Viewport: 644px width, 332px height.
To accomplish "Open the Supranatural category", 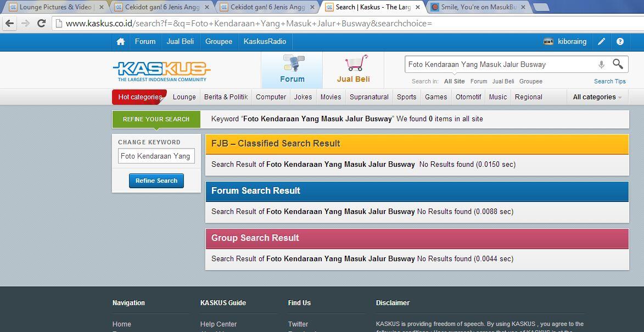I will [x=369, y=97].
